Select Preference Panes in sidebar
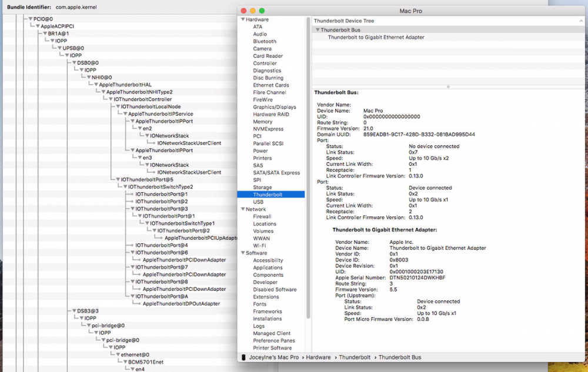Image resolution: width=588 pixels, height=372 pixels. tap(274, 340)
